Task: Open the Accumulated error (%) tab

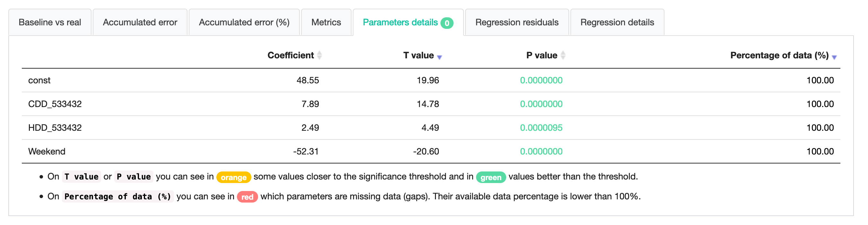Action: point(244,22)
